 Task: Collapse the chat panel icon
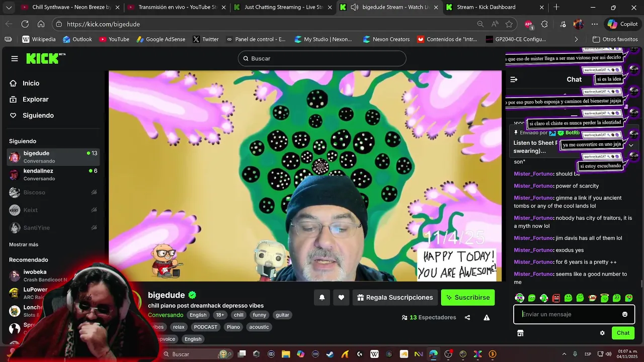(x=514, y=79)
